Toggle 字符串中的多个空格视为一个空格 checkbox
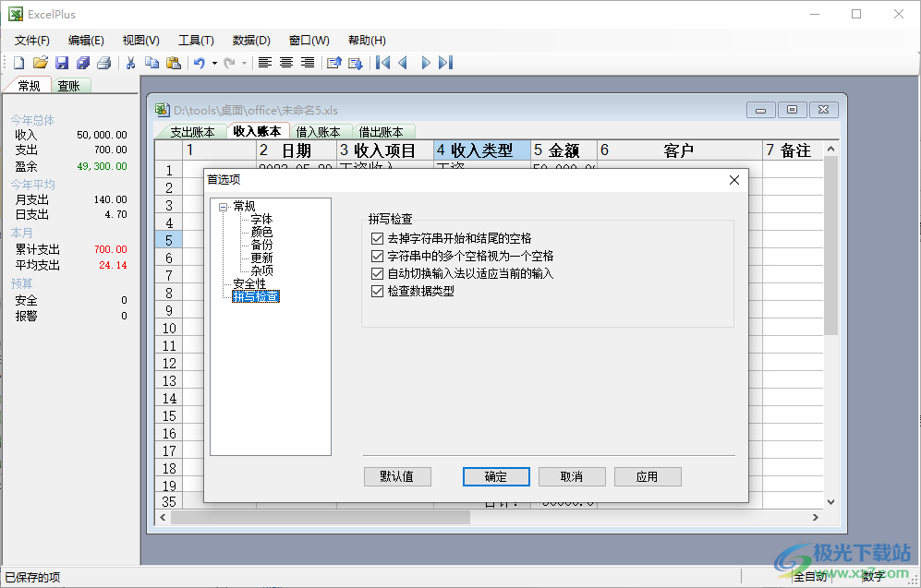 (377, 256)
